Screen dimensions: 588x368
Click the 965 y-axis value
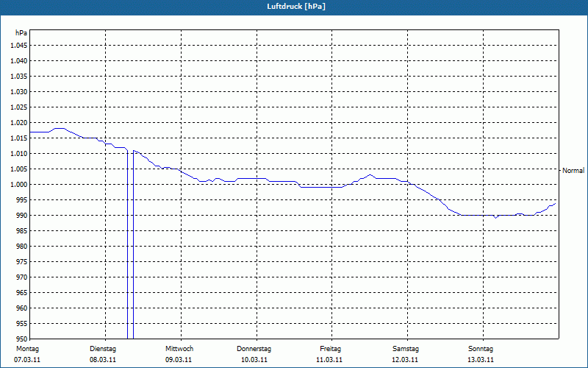pyautogui.click(x=22, y=292)
